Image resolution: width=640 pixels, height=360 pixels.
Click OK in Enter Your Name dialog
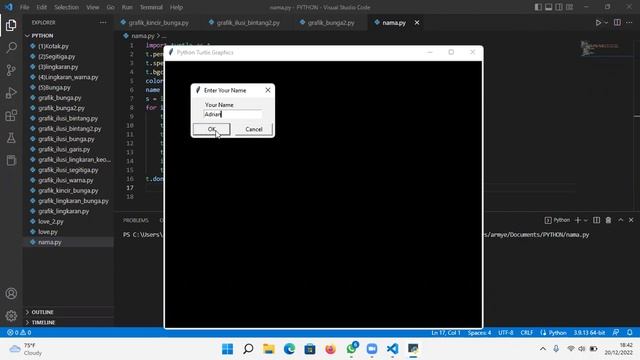pos(211,129)
